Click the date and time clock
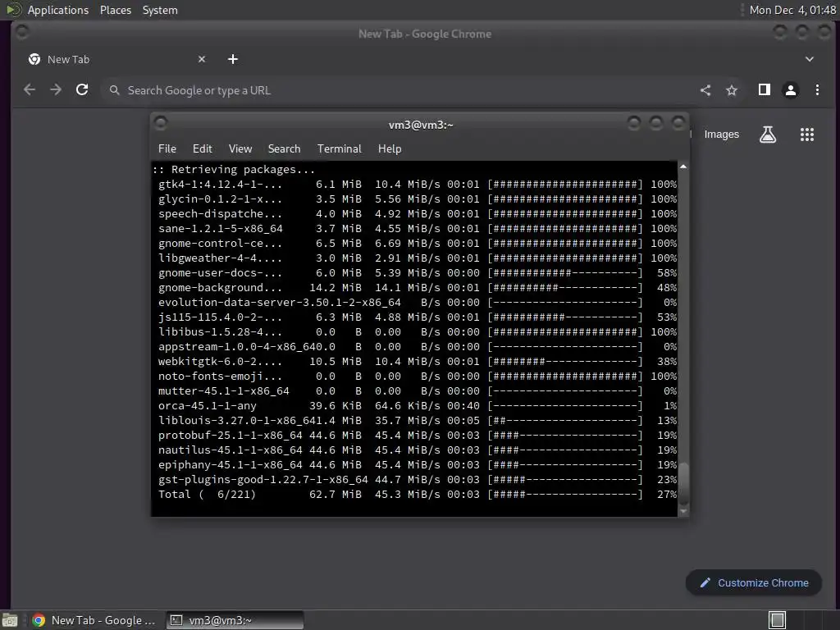Screen dimensions: 840x630 [x=792, y=10]
